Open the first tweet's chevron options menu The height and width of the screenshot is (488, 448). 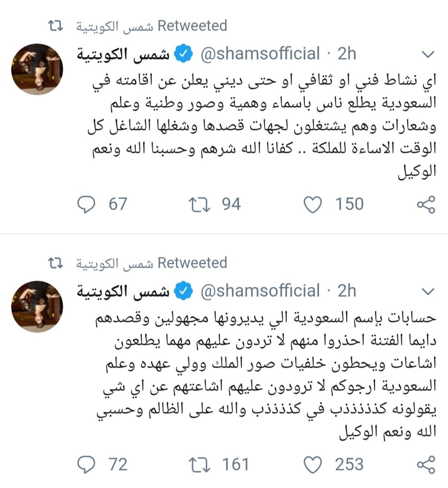[428, 54]
